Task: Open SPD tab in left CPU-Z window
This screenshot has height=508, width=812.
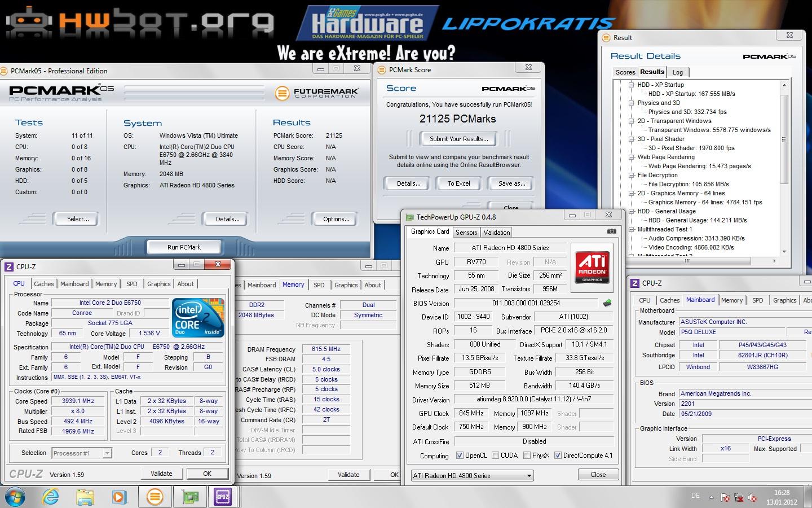Action: tap(132, 284)
